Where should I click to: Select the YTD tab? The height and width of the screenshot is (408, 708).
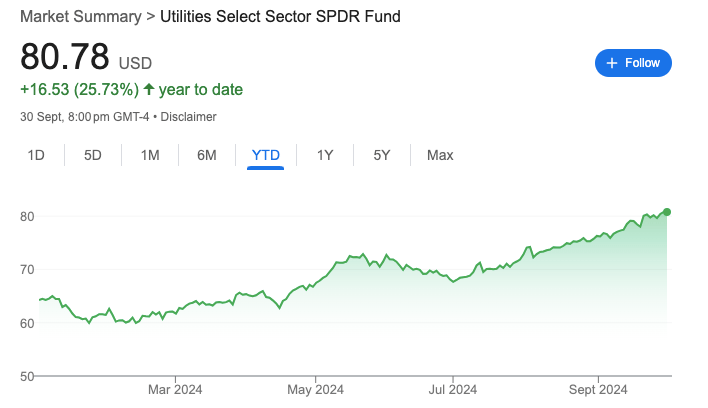[266, 155]
